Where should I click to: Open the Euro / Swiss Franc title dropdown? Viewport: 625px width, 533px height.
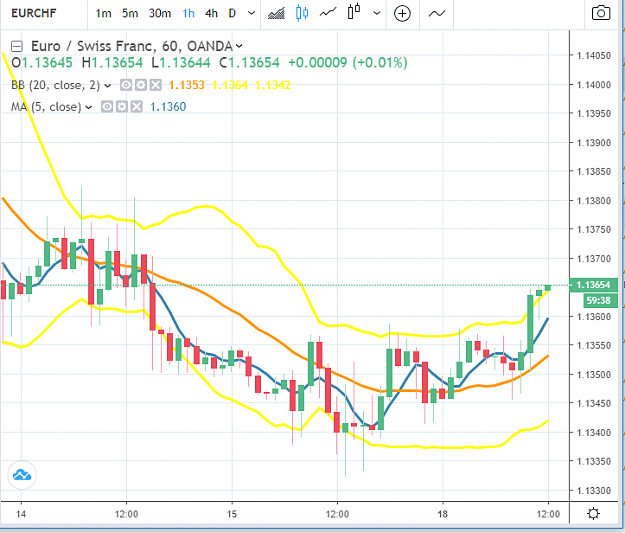pos(239,46)
